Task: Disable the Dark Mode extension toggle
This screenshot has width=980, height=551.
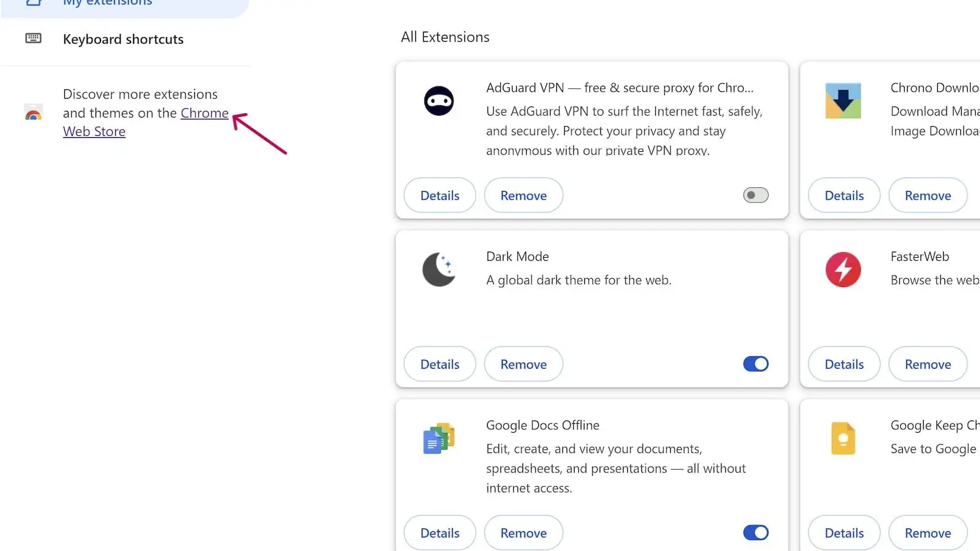Action: (x=756, y=364)
